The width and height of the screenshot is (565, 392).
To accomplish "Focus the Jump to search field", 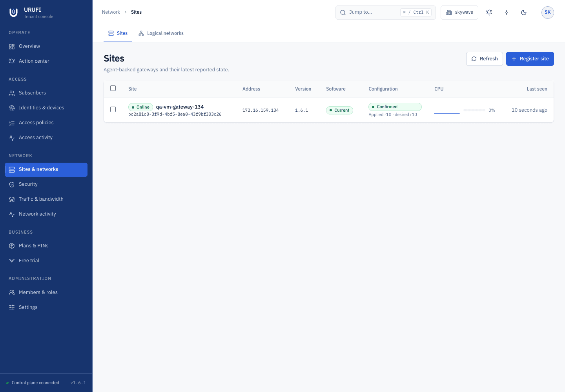I will (386, 13).
